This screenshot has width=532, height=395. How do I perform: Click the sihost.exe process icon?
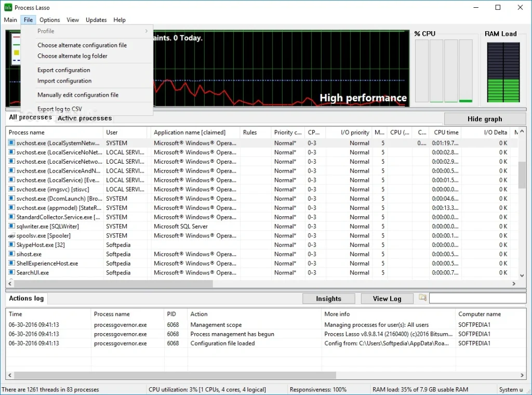tap(11, 254)
